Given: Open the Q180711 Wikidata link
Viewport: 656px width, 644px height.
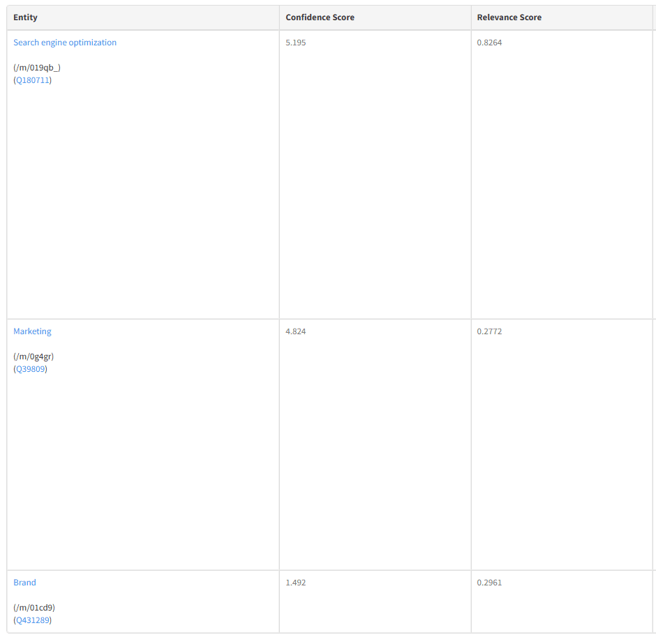Looking at the screenshot, I should point(32,80).
